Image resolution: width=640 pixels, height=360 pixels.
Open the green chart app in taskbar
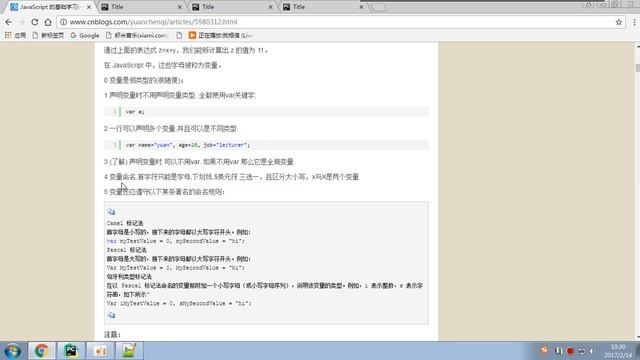pyautogui.click(x=129, y=351)
